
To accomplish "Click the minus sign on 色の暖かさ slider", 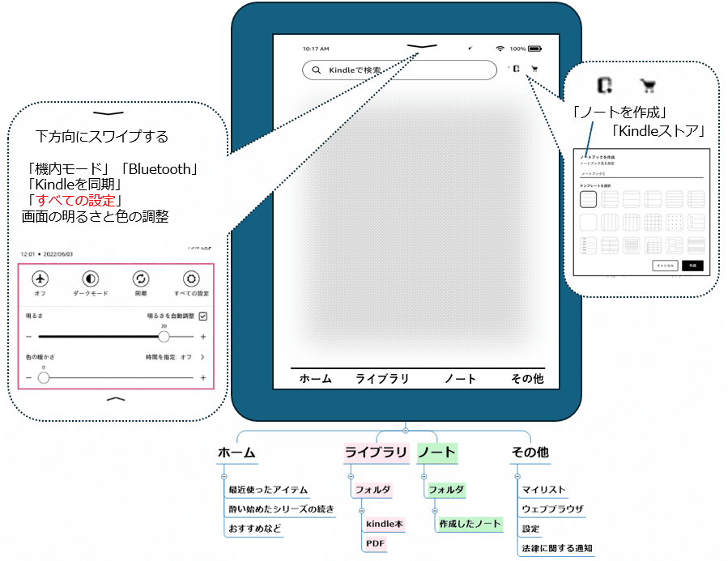I will 29,378.
